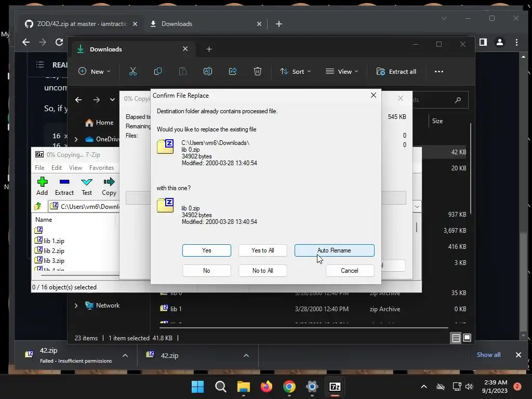Click Yes in Confirm File Replace dialog
The height and width of the screenshot is (399, 532).
coord(206,250)
